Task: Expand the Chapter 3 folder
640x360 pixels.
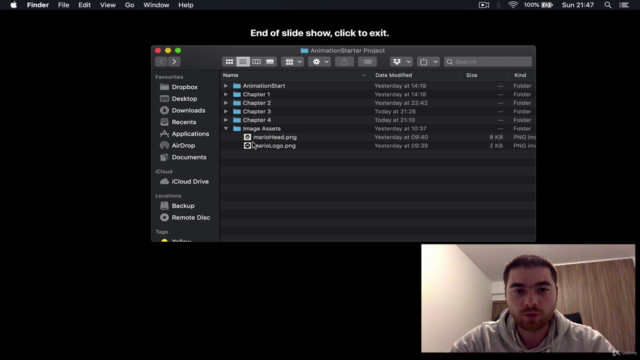Action: coord(226,111)
